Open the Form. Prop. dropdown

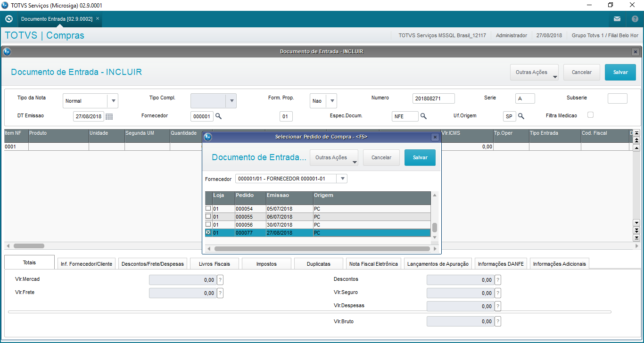click(332, 101)
